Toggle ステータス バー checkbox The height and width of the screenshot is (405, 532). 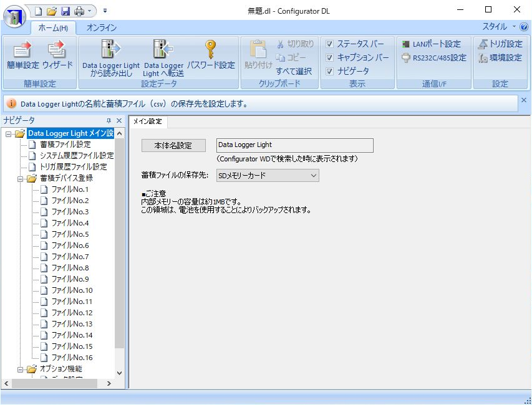click(329, 44)
